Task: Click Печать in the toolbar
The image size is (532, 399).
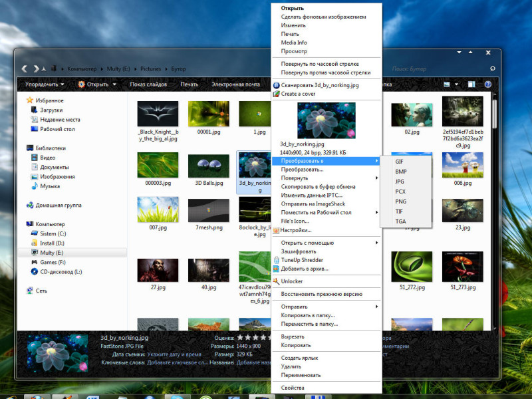Action: (x=189, y=84)
